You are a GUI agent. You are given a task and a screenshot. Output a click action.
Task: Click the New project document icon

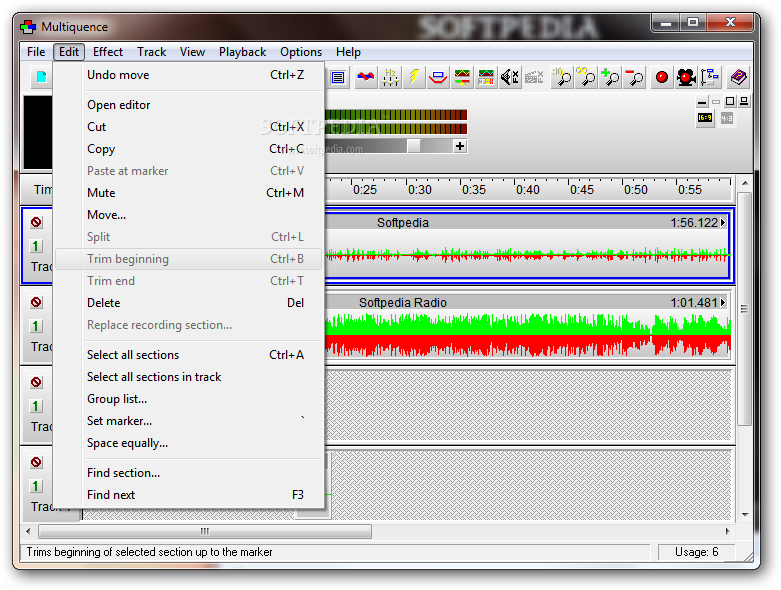tap(41, 77)
